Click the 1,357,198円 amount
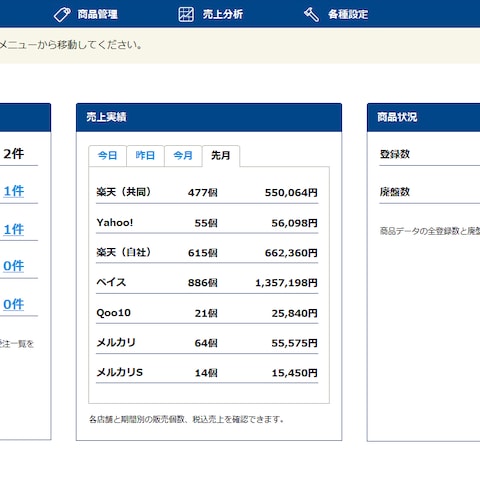The image size is (480, 480). (286, 283)
